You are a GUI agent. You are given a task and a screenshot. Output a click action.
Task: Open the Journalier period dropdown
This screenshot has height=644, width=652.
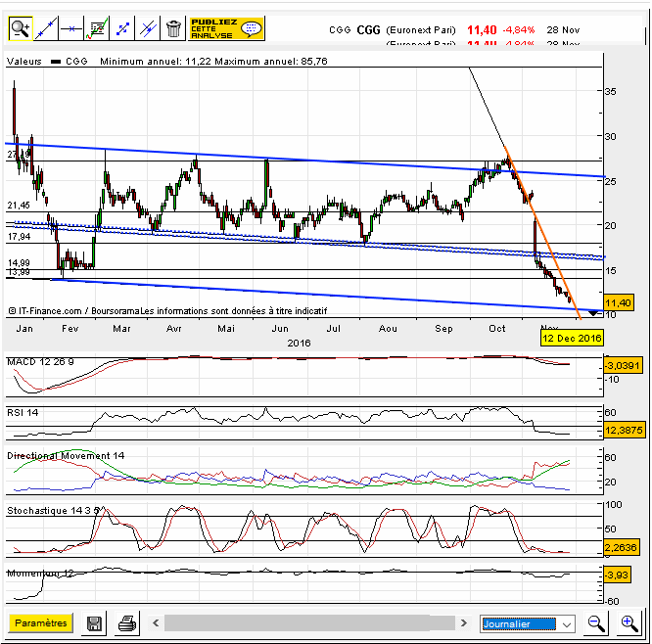click(529, 623)
